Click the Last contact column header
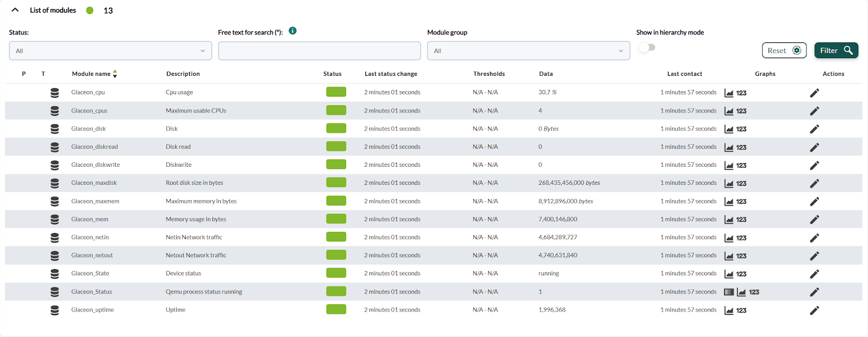868x337 pixels. [684, 74]
